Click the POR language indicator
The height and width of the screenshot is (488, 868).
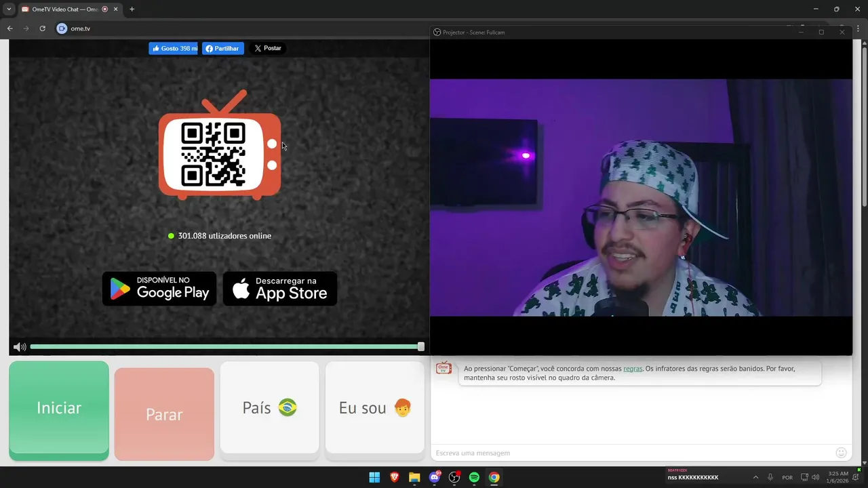click(x=787, y=478)
